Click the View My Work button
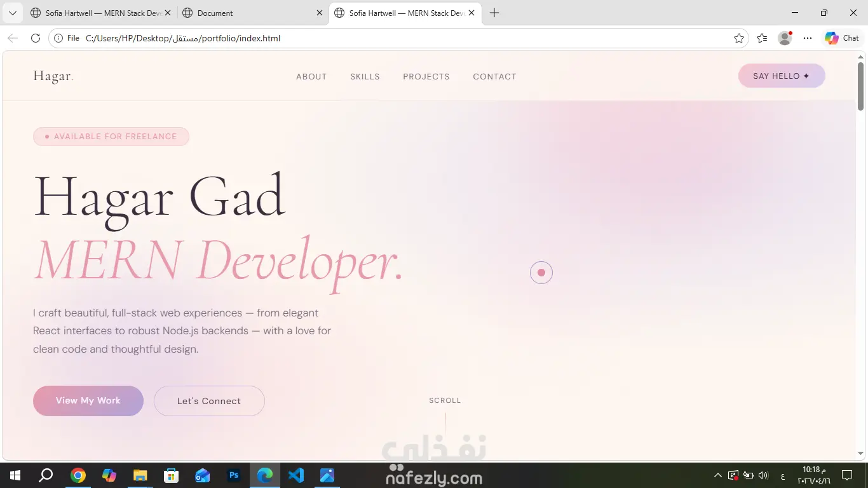The height and width of the screenshot is (488, 868). point(88,401)
